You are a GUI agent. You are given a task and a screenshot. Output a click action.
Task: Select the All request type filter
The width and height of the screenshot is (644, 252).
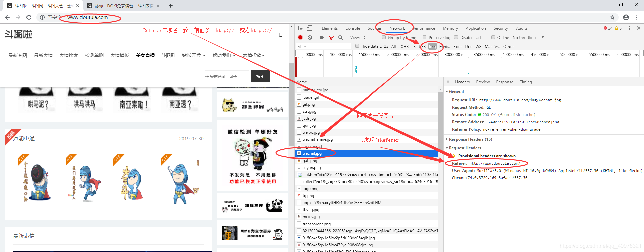coord(393,46)
